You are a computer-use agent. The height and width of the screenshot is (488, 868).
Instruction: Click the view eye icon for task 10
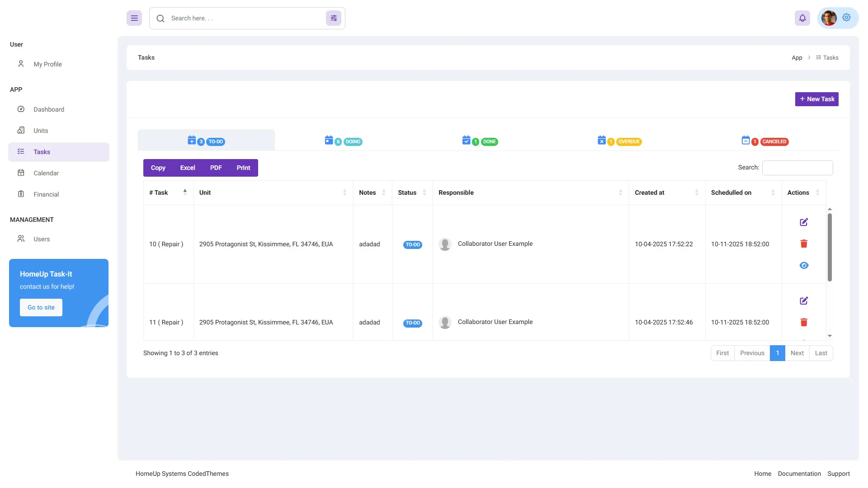click(x=804, y=266)
